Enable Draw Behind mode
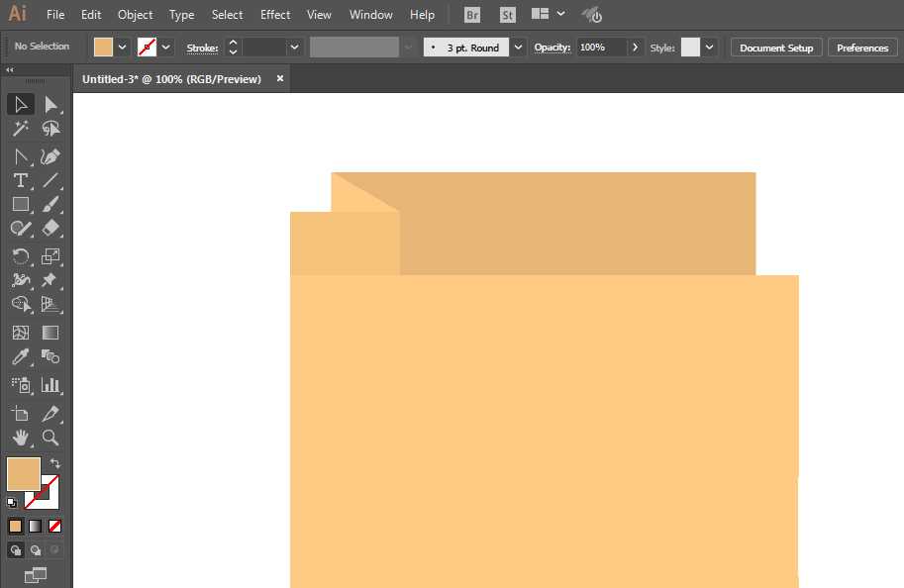 (x=36, y=550)
